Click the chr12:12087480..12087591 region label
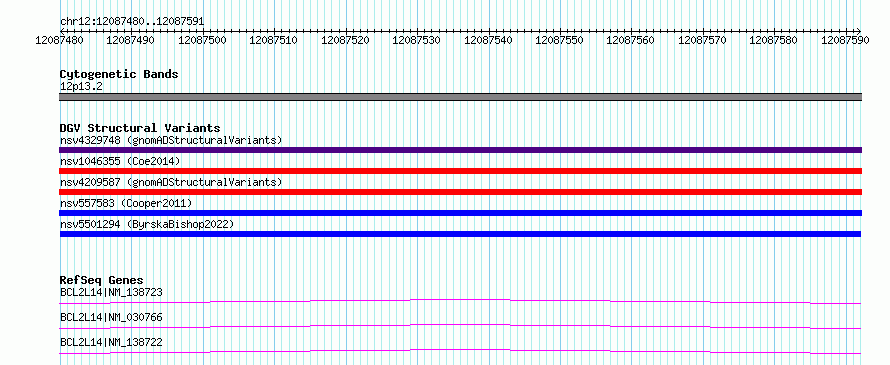 pyautogui.click(x=132, y=21)
